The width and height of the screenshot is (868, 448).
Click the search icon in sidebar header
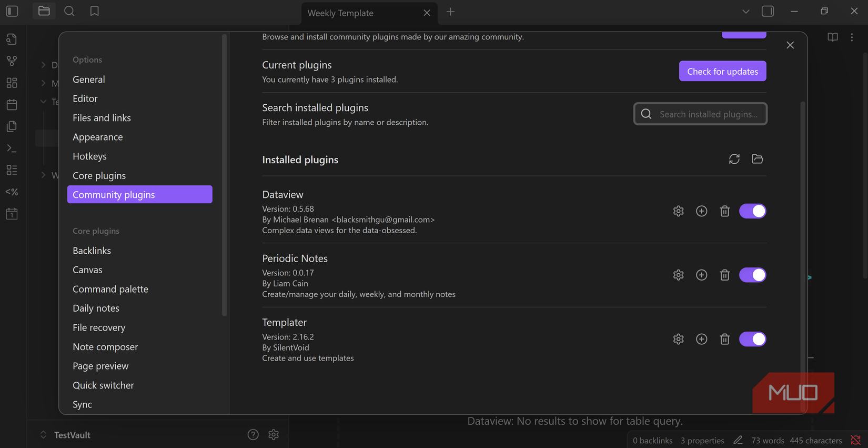pos(69,11)
